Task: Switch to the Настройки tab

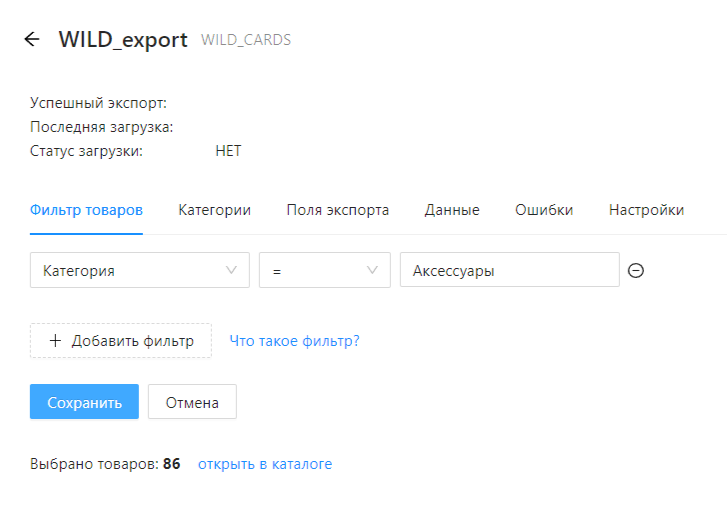Action: tap(646, 210)
